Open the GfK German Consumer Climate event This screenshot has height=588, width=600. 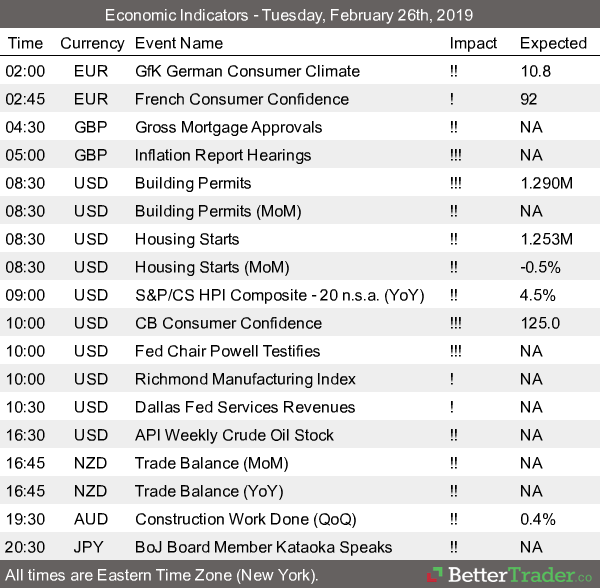[247, 71]
